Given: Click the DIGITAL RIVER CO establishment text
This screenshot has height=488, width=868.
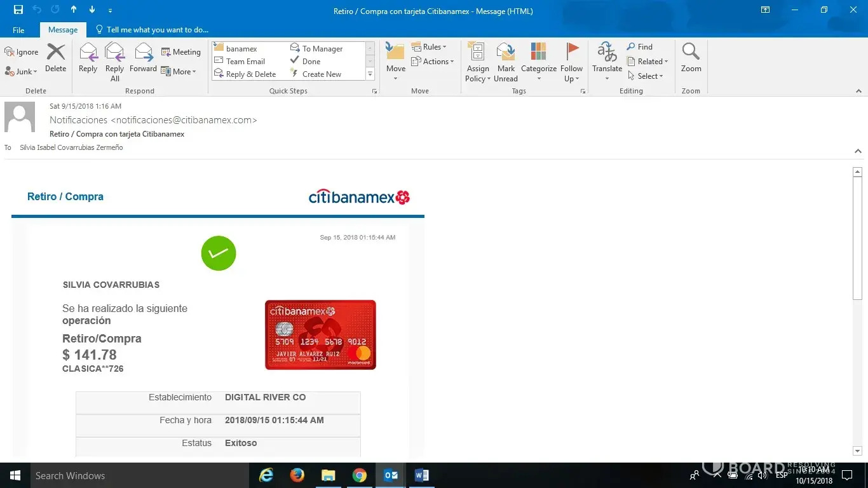Looking at the screenshot, I should tap(266, 397).
